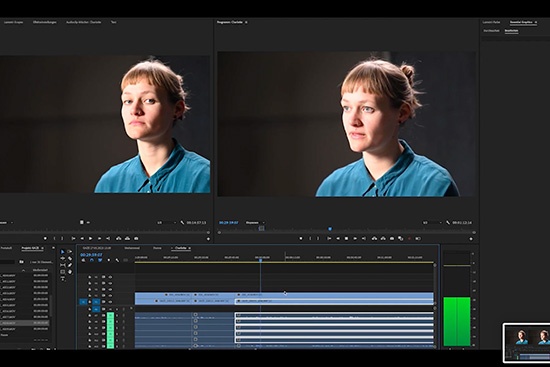Toggle lock on the highlighted V1 track
The width and height of the screenshot is (550, 367).
pos(90,302)
